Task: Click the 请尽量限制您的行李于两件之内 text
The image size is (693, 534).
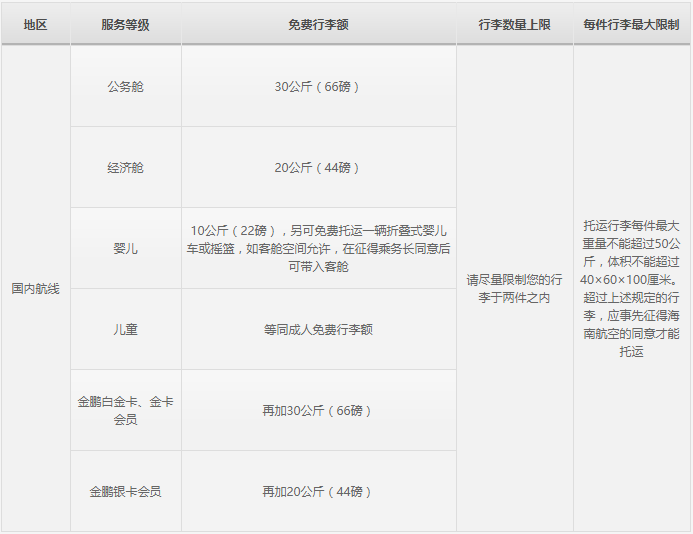Action: pyautogui.click(x=514, y=289)
